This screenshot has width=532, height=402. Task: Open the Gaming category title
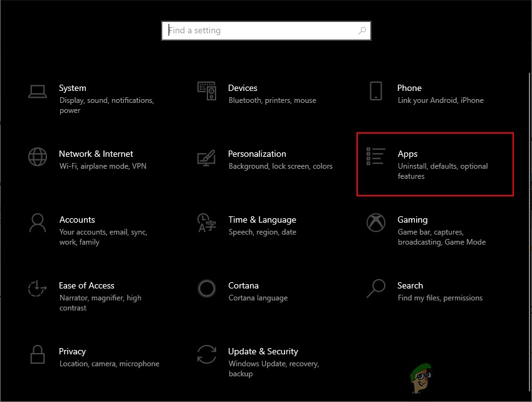coord(412,220)
